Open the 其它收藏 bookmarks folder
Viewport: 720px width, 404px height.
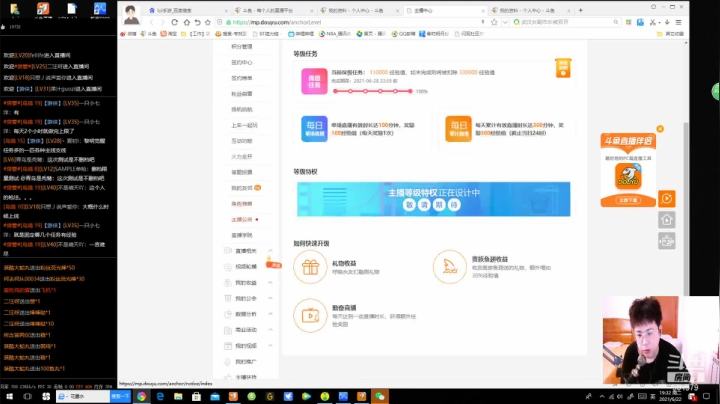670,34
